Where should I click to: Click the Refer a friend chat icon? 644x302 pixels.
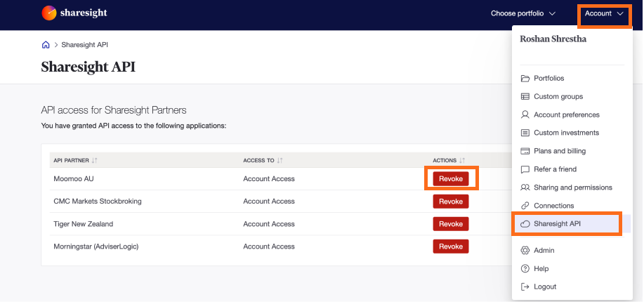pos(525,169)
